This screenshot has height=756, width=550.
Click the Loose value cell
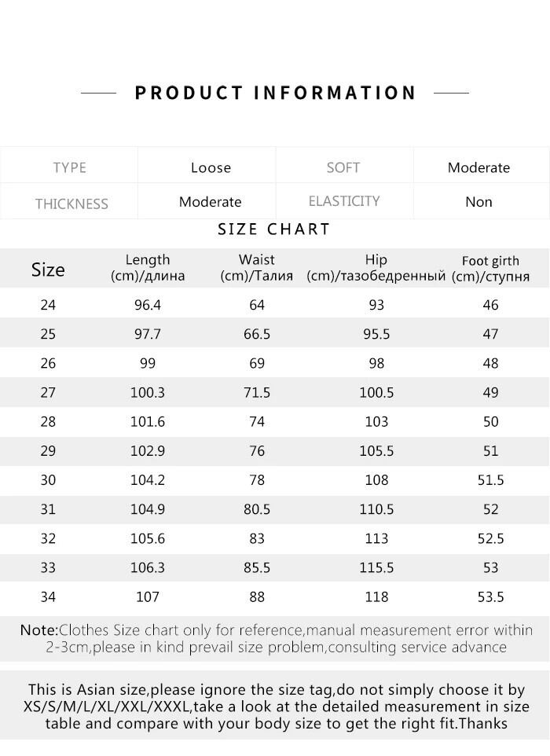click(x=211, y=167)
